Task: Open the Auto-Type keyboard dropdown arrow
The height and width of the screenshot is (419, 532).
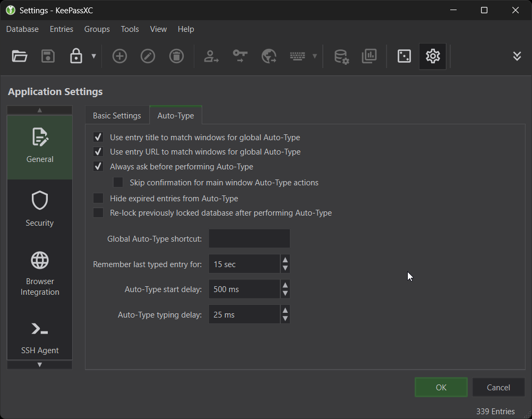Action: coord(314,56)
